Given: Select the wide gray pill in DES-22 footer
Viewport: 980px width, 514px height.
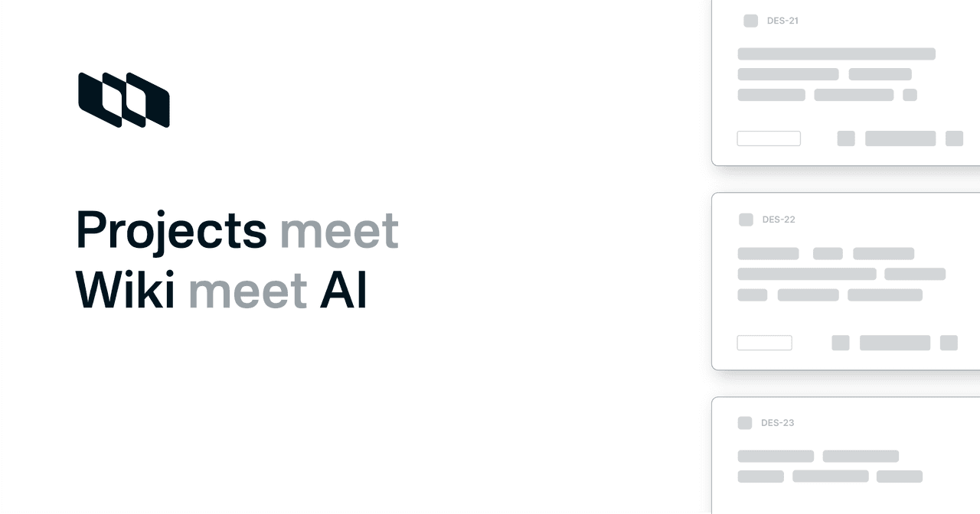Looking at the screenshot, I should (x=895, y=343).
